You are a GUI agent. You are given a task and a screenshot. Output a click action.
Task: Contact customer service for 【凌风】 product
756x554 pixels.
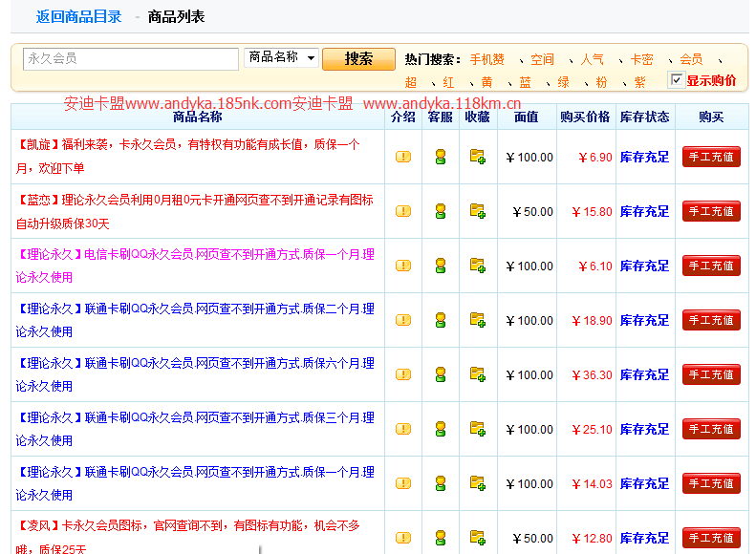coord(441,538)
